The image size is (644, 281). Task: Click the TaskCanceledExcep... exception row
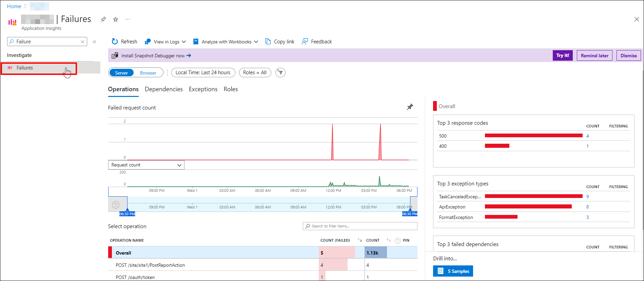click(533, 197)
